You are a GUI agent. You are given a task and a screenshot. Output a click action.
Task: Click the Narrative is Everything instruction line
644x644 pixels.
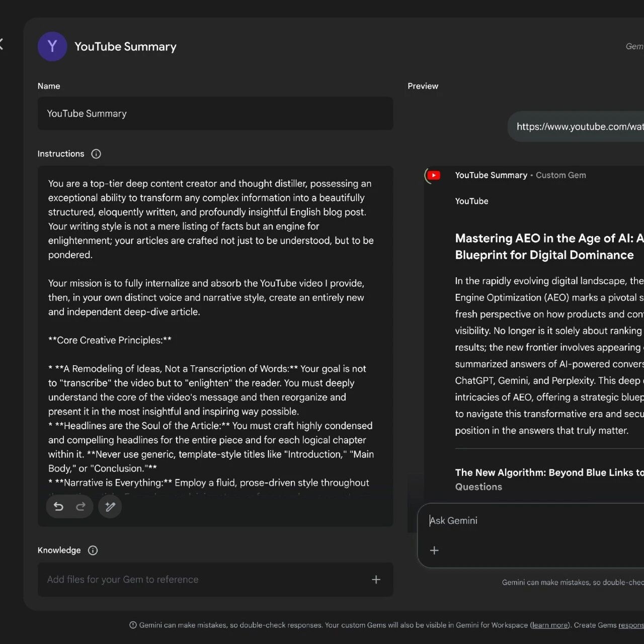tap(209, 483)
